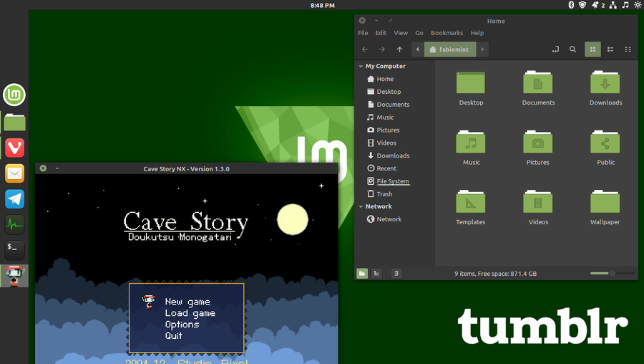Screen dimensions: 644x364
Task: Click left arrow of path bar
Action: click(417, 49)
